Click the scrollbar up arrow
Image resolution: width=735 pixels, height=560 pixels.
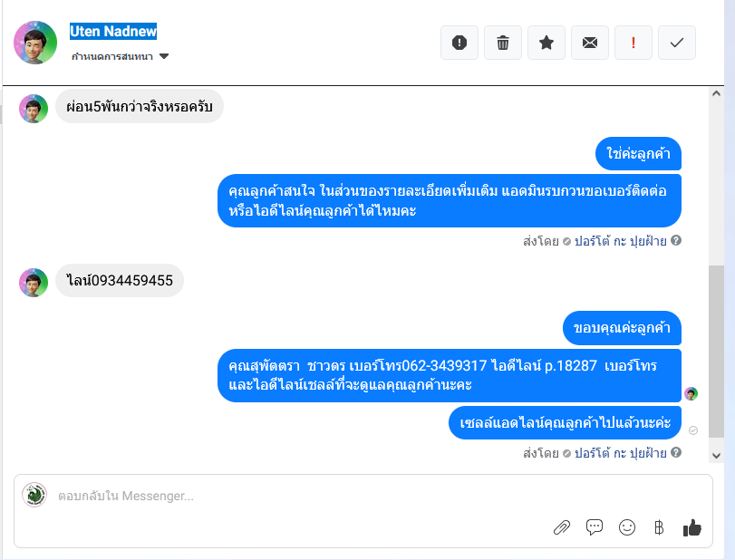point(716,93)
